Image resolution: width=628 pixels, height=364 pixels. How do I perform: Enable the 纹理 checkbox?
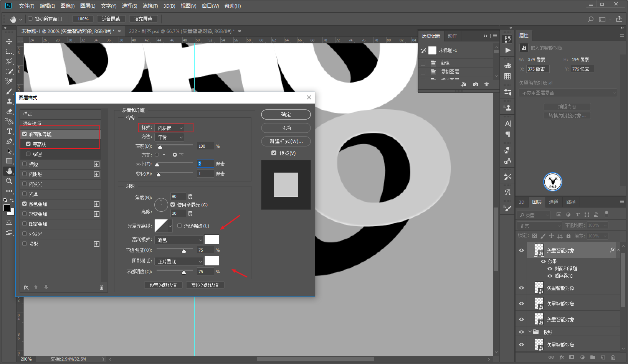click(x=28, y=154)
